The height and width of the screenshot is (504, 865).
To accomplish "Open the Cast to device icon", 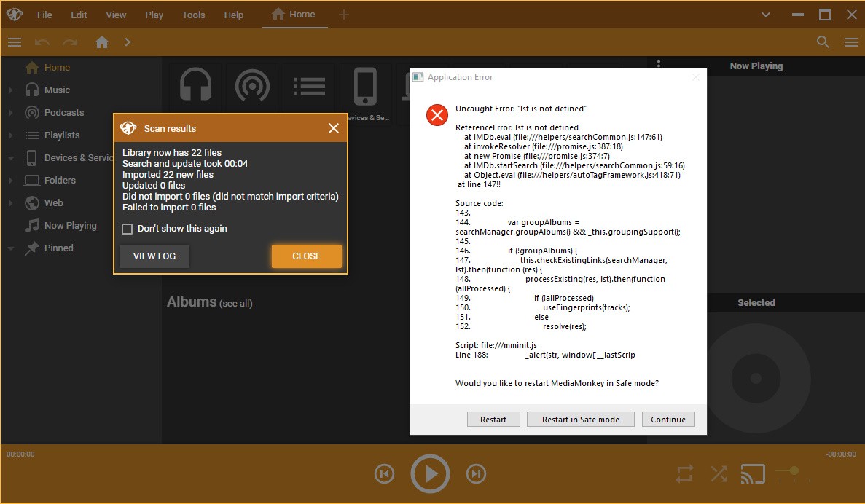I will pos(753,473).
